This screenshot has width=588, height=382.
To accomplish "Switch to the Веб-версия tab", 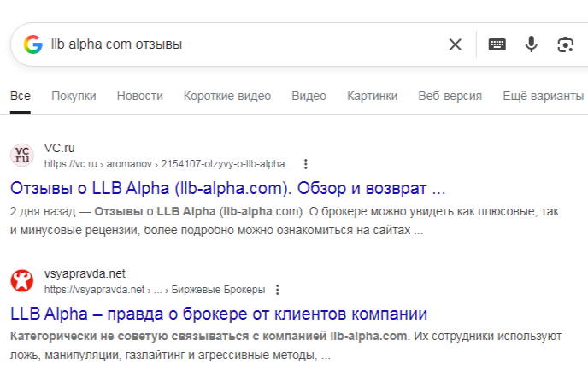I will point(450,96).
